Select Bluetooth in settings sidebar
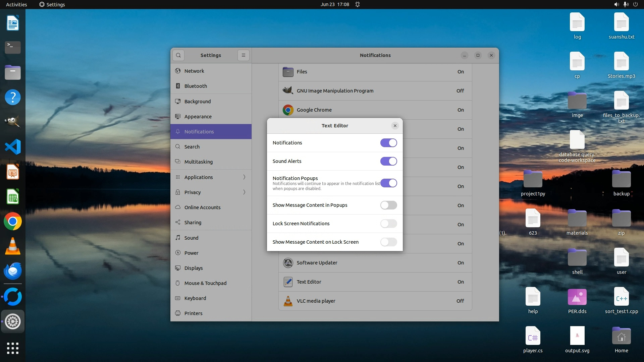The height and width of the screenshot is (362, 644). (196, 86)
